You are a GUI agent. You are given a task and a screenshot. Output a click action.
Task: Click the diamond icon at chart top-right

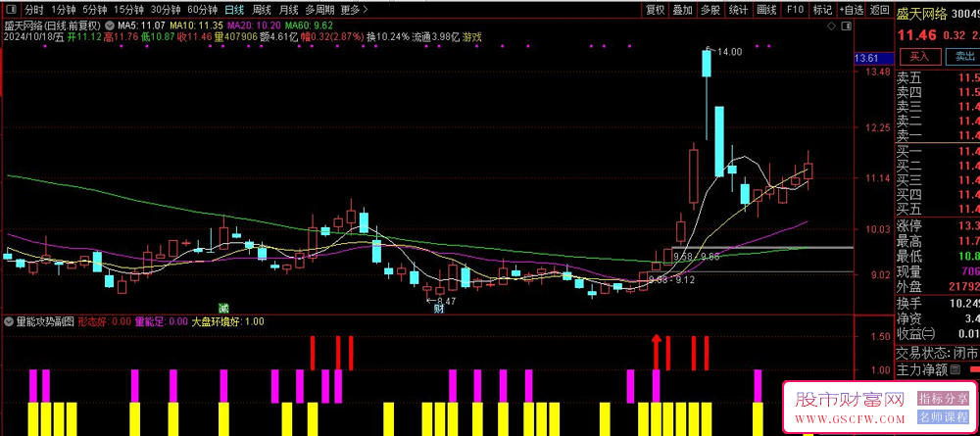click(830, 26)
